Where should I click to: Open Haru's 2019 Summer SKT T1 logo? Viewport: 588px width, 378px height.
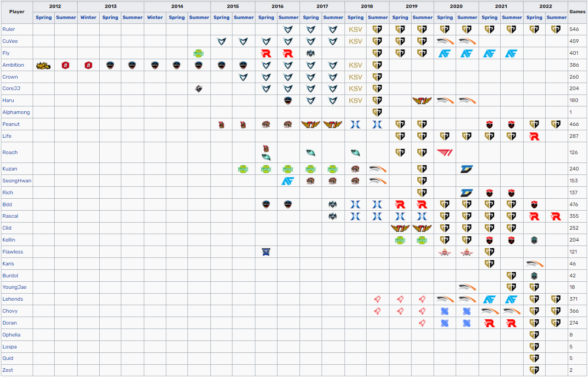click(422, 101)
